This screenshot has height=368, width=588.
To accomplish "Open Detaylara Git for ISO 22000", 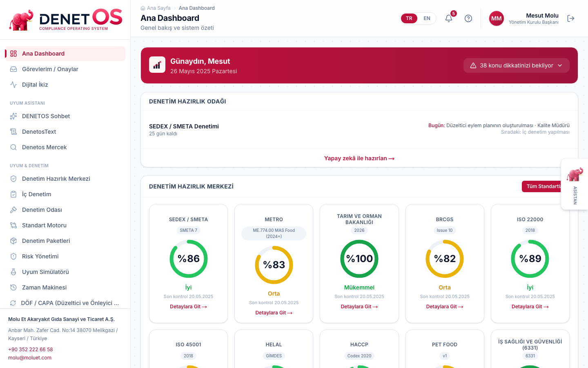I will coord(530,307).
